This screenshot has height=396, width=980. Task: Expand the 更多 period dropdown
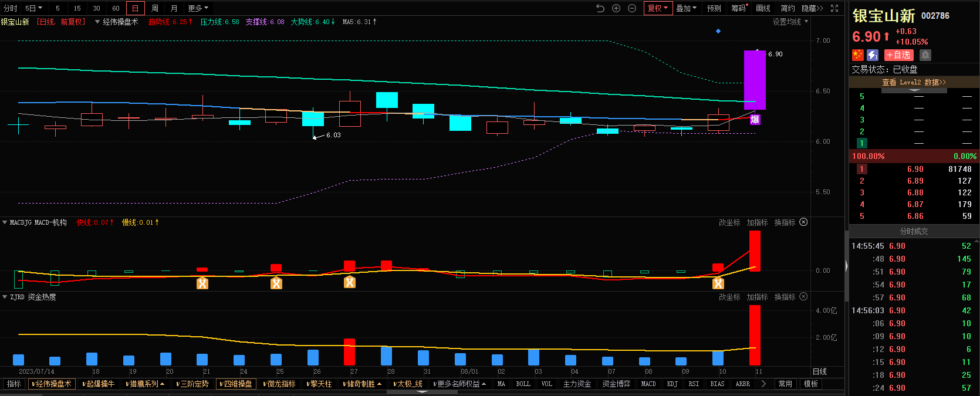[198, 8]
